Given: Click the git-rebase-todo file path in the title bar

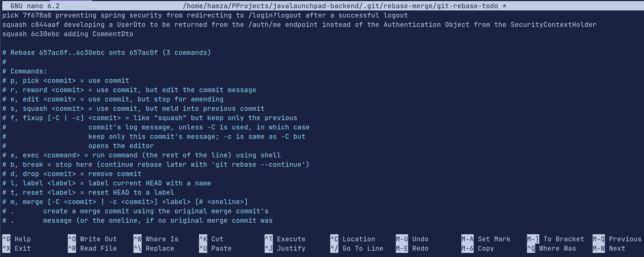Looking at the screenshot, I should pyautogui.click(x=341, y=6).
